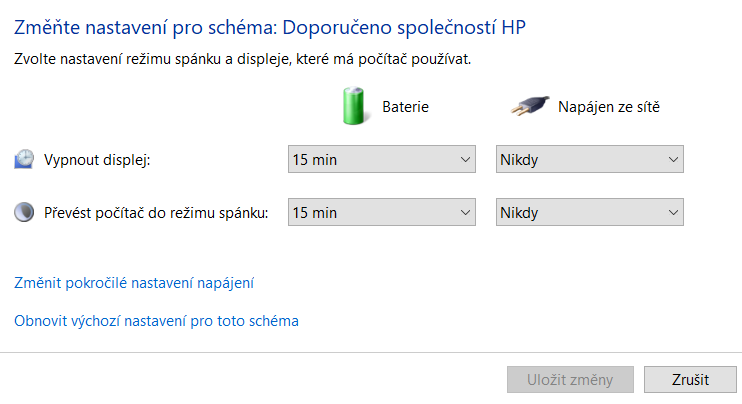This screenshot has height=404, width=742.
Task: Open Změnit pokročilé nastavení napájení link
Action: coord(134,283)
